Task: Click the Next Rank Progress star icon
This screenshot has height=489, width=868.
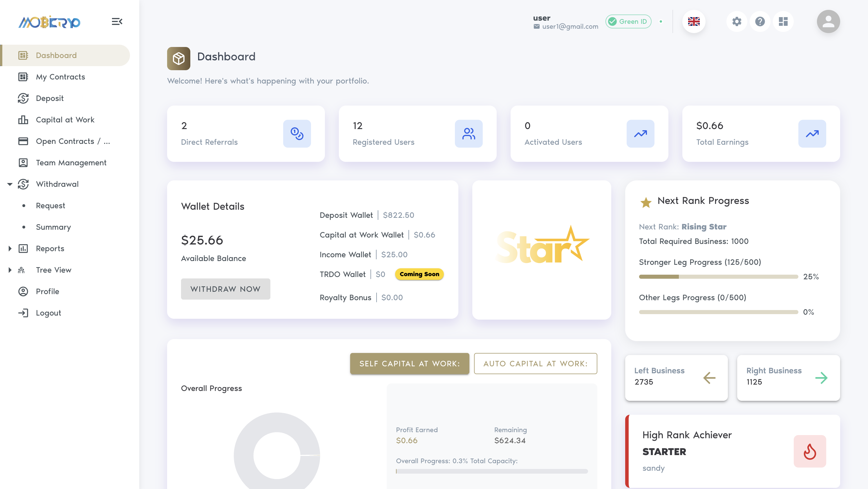Action: 645,202
